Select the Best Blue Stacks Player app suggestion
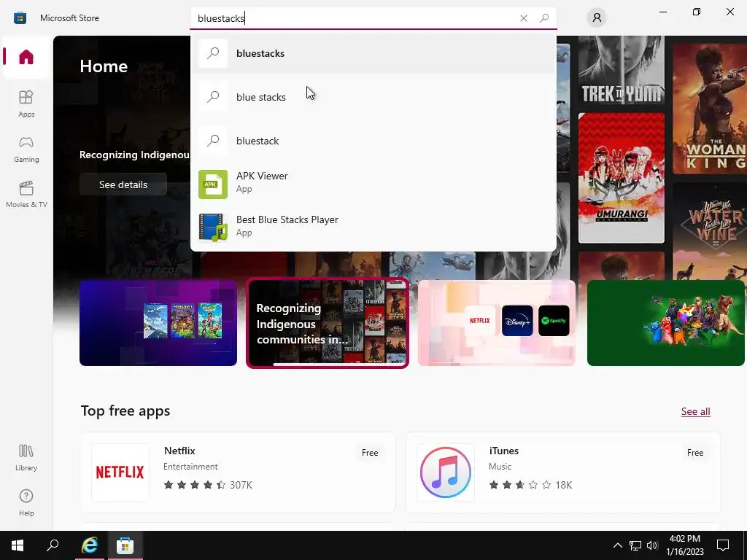This screenshot has height=560, width=747. coord(373,227)
